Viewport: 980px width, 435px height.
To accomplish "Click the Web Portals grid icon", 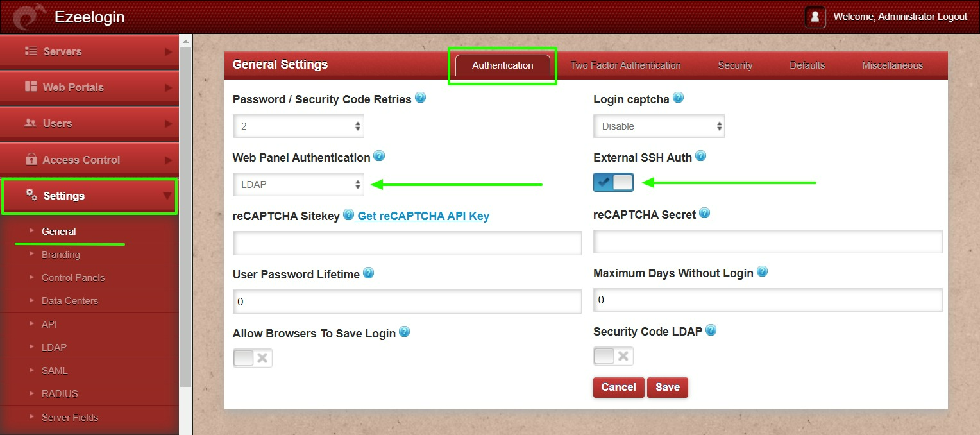I will pyautogui.click(x=31, y=87).
